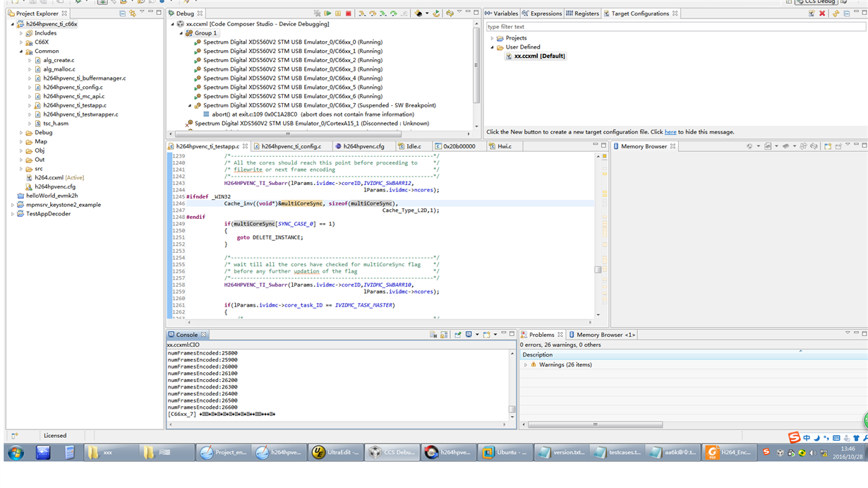Expand the src folder

coord(21,169)
